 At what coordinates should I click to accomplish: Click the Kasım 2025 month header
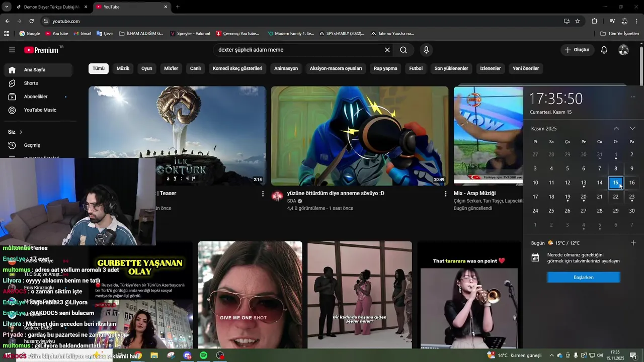(544, 129)
